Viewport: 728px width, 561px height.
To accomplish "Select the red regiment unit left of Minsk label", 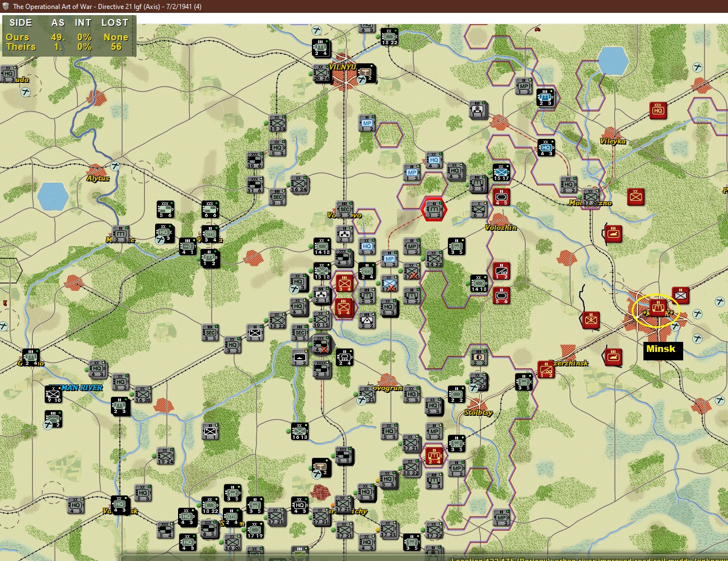I will coord(613,357).
